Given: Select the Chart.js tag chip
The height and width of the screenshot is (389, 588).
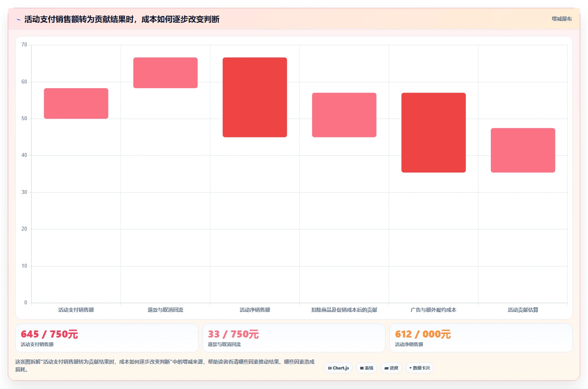Looking at the screenshot, I should (338, 368).
